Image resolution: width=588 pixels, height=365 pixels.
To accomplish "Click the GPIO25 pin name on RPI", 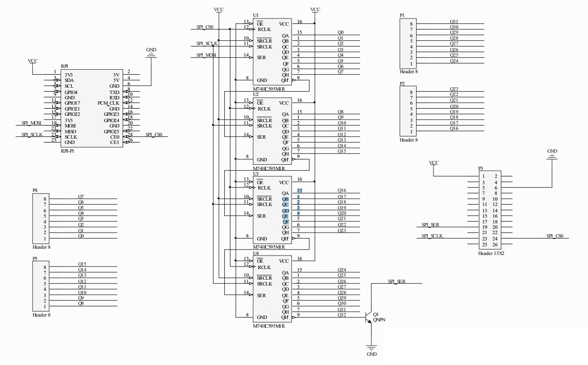I will pyautogui.click(x=111, y=131).
